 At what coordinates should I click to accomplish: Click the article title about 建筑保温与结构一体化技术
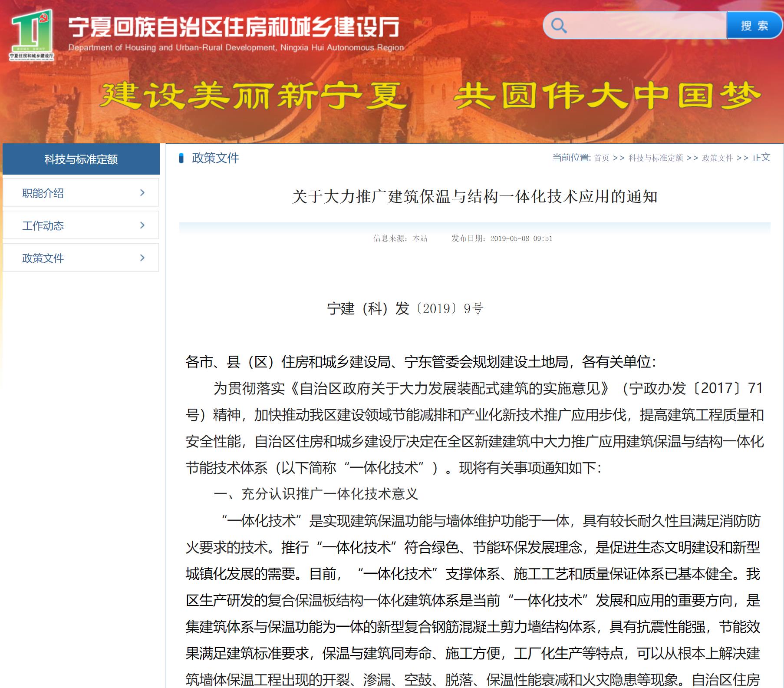(x=474, y=197)
